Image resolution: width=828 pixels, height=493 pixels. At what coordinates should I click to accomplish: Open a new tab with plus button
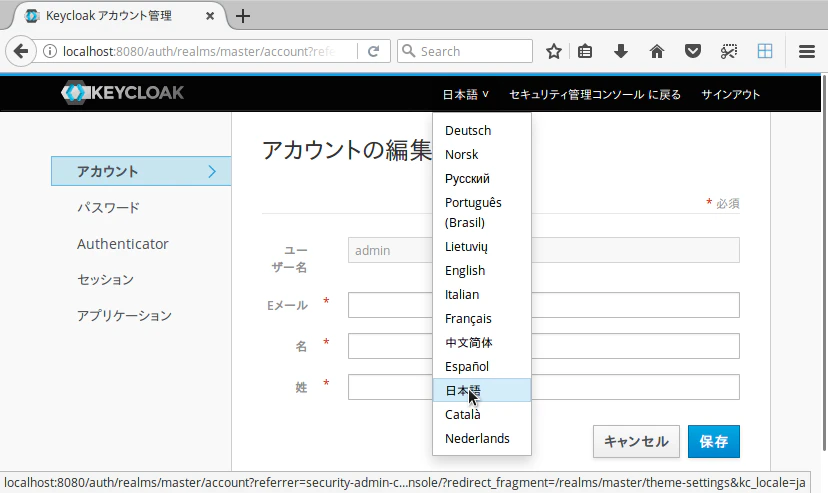(243, 16)
